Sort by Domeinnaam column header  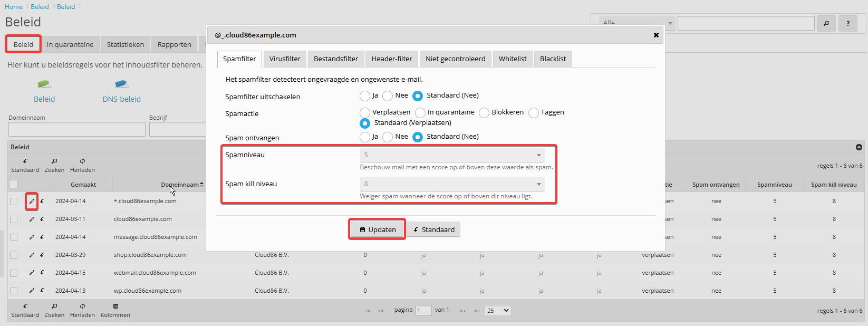pos(182,185)
